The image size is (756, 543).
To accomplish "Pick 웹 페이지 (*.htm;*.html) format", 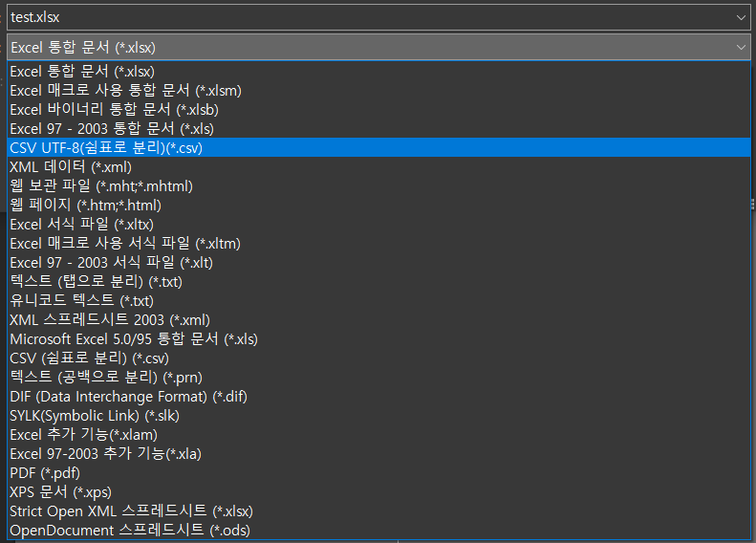I will tap(379, 205).
